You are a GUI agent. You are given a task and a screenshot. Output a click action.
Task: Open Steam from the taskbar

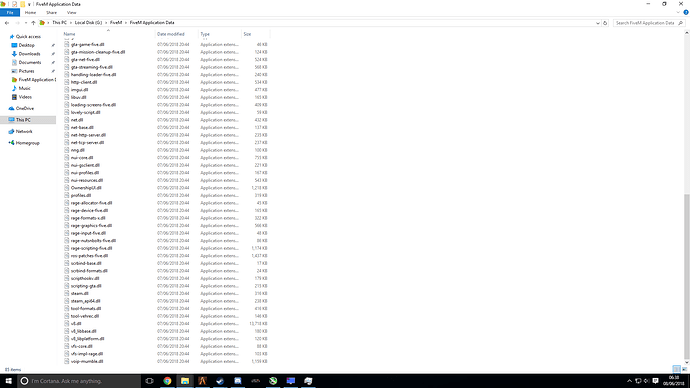(220, 381)
